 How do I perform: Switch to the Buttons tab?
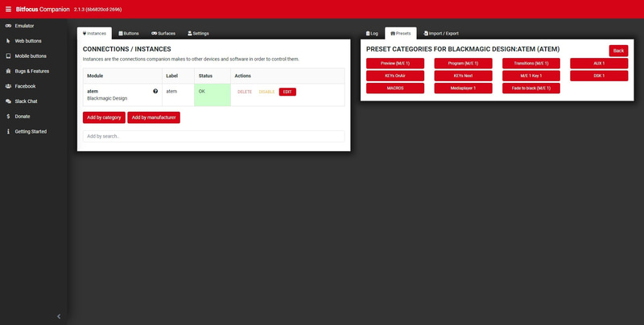(129, 33)
